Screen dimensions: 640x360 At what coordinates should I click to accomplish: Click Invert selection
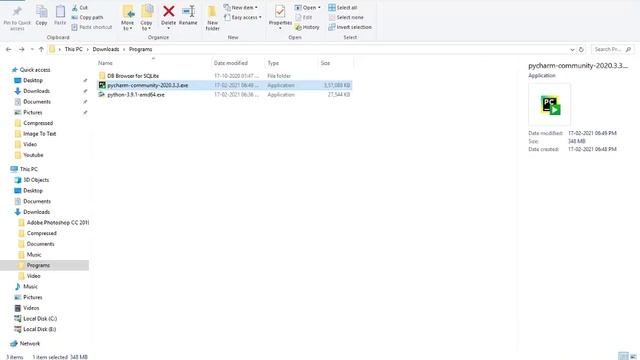coord(350,27)
